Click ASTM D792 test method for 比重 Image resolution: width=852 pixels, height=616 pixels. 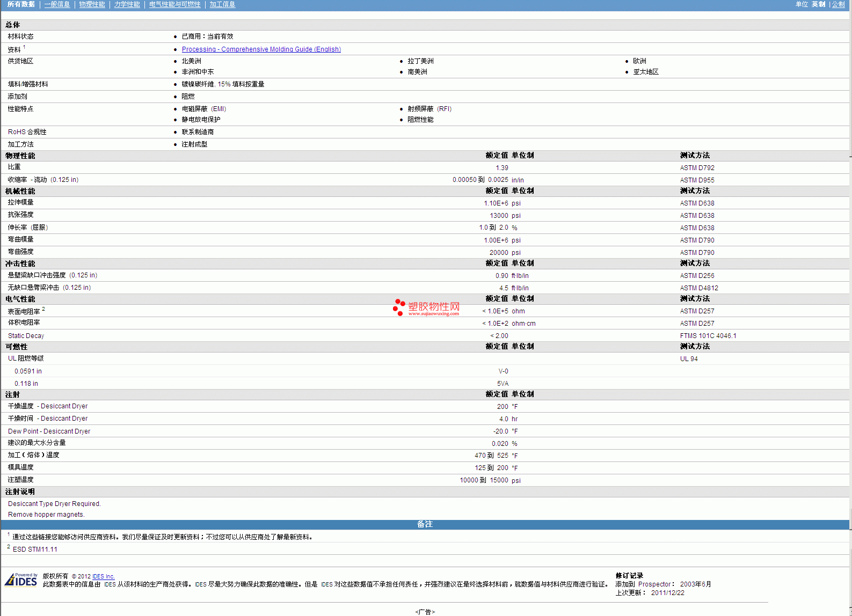click(697, 168)
